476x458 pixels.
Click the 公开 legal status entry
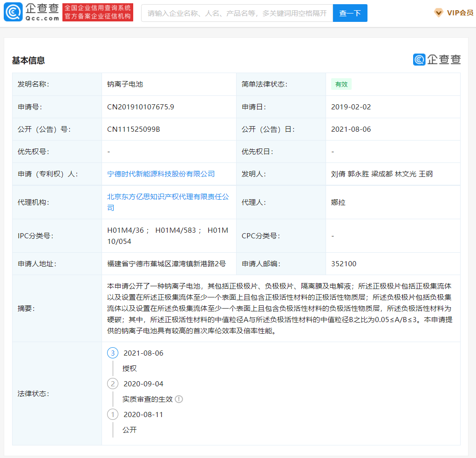click(129, 430)
